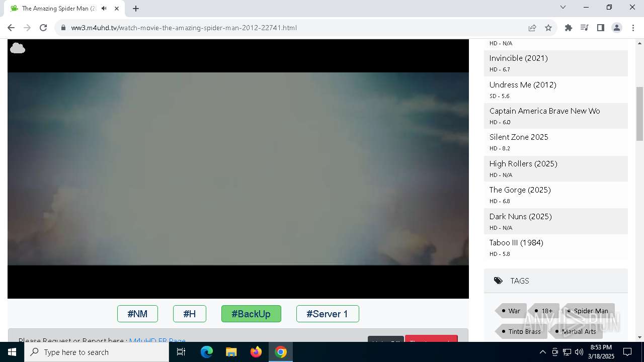This screenshot has width=644, height=362.
Task: Open the notification center icon
Action: (x=627, y=352)
